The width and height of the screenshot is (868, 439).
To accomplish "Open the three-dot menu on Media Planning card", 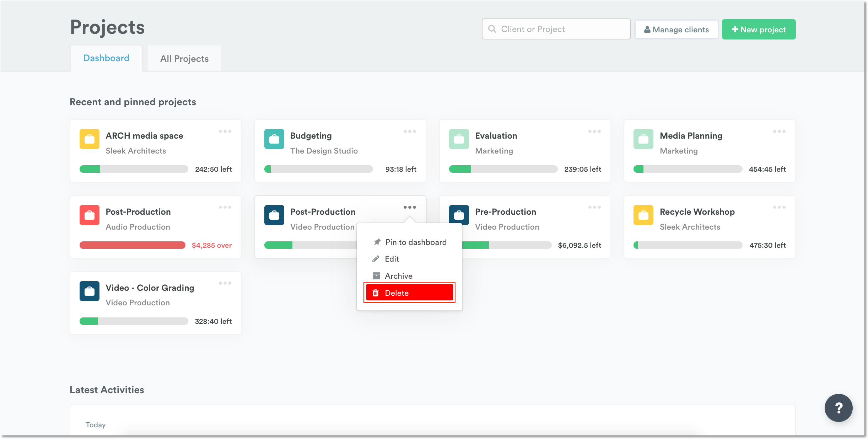I will (779, 131).
